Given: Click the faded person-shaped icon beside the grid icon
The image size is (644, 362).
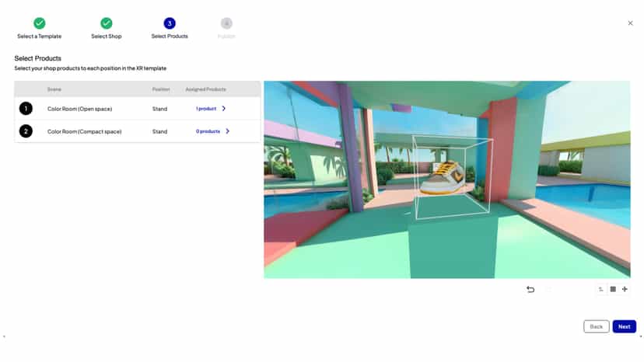Looking at the screenshot, I should coord(601,289).
